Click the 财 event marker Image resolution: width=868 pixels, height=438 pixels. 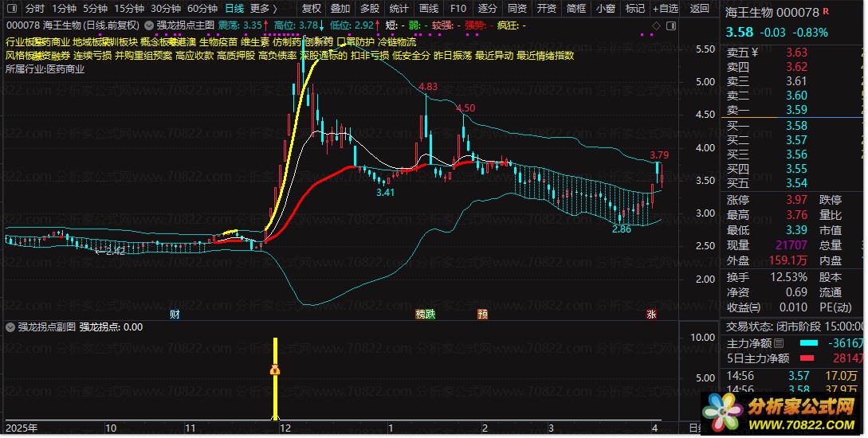click(x=175, y=315)
